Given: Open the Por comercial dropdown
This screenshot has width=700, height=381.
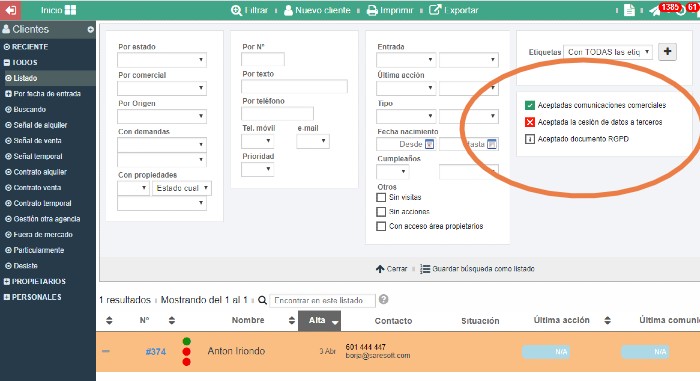Looking at the screenshot, I should pos(162,88).
